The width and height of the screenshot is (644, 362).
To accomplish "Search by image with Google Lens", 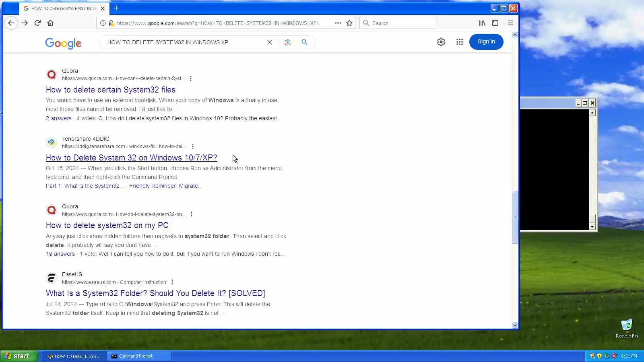I will (x=287, y=42).
